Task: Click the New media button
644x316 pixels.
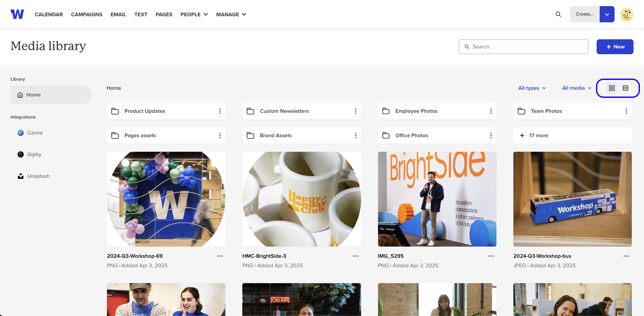Action: coord(615,47)
